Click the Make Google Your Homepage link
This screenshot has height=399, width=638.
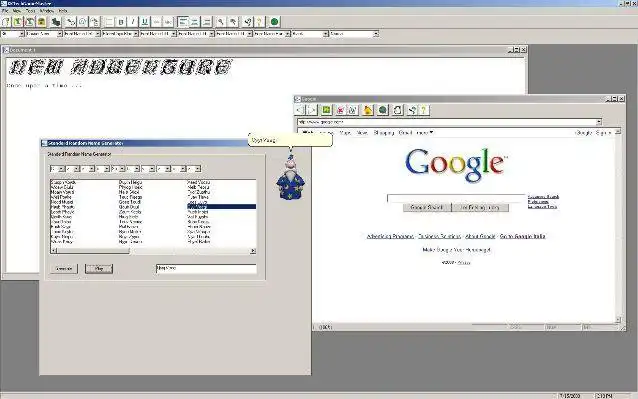pos(456,250)
